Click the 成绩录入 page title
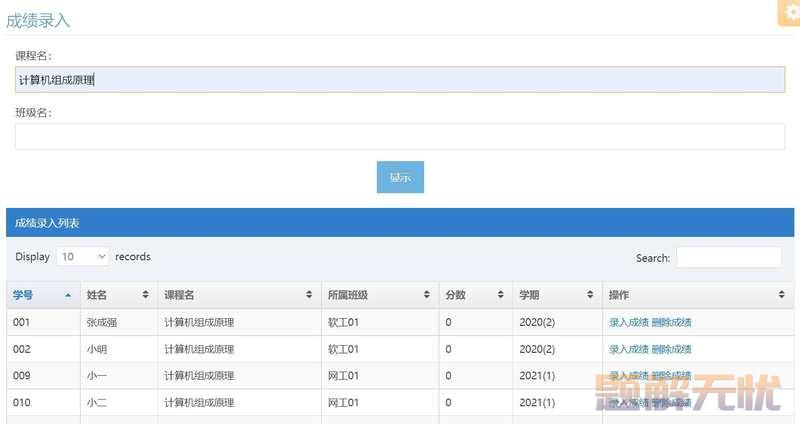Viewport: 800px width, 424px height. pos(38,21)
